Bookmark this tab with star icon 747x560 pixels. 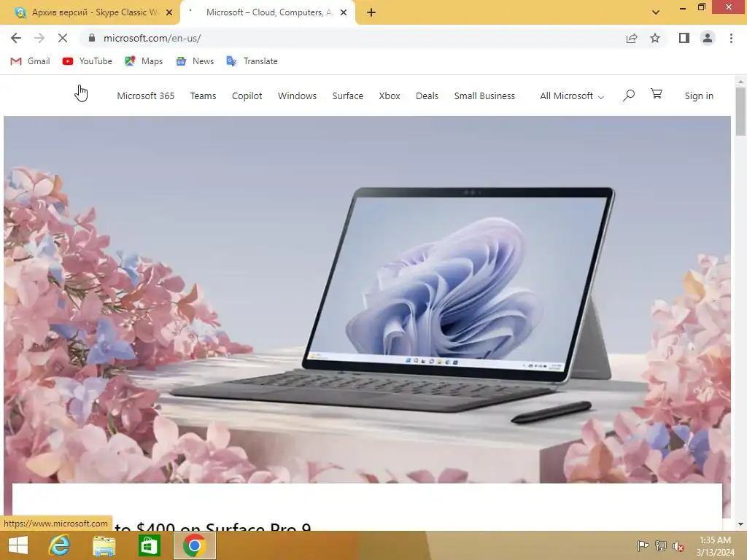coord(655,38)
